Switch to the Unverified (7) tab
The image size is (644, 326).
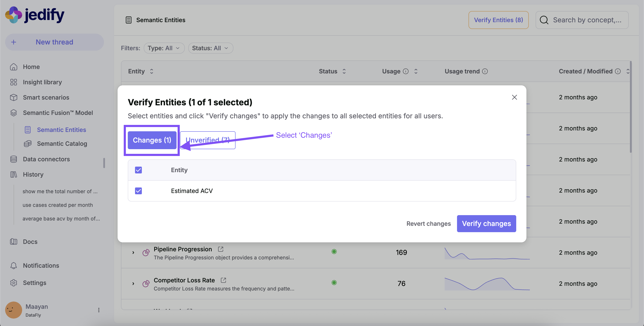tap(207, 140)
